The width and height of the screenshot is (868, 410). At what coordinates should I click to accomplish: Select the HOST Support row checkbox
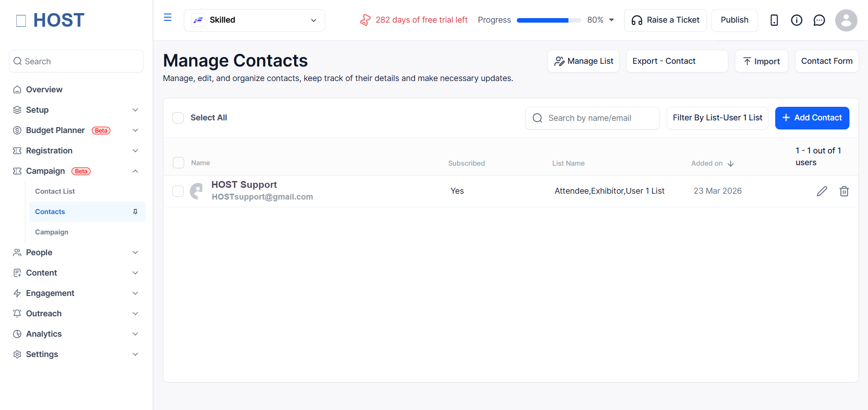click(178, 191)
